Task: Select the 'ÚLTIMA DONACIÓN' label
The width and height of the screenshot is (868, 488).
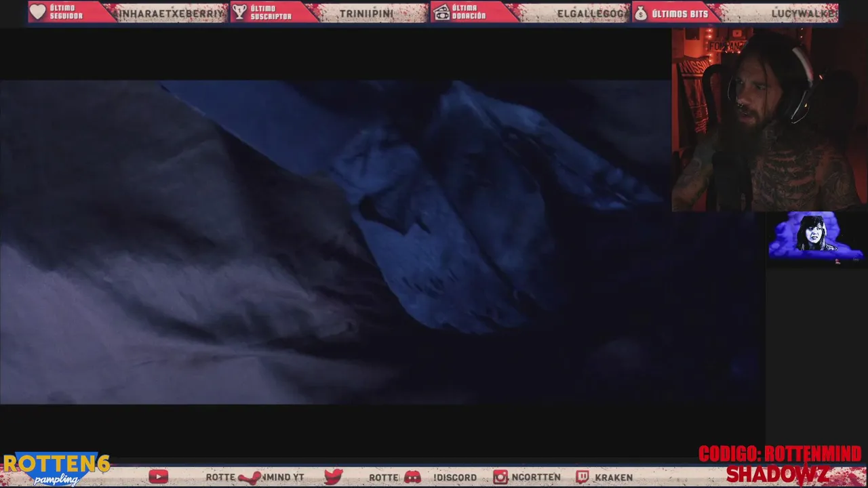Action: tap(469, 12)
